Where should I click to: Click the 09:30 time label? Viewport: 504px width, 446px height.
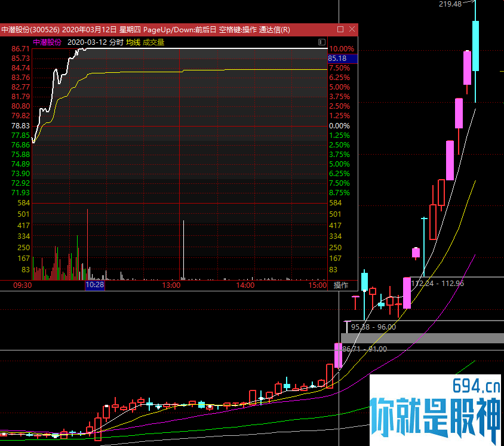coord(23,285)
